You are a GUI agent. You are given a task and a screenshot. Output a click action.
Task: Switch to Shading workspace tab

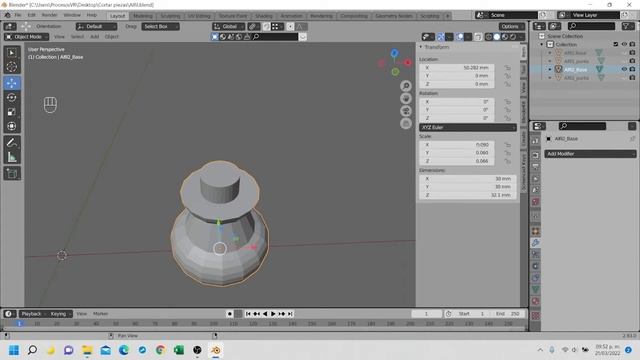coord(264,16)
